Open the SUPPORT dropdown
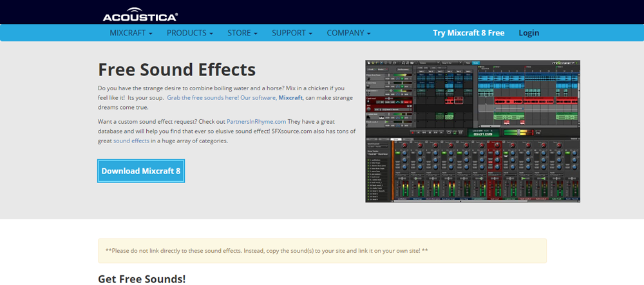644x285 pixels. click(x=292, y=33)
